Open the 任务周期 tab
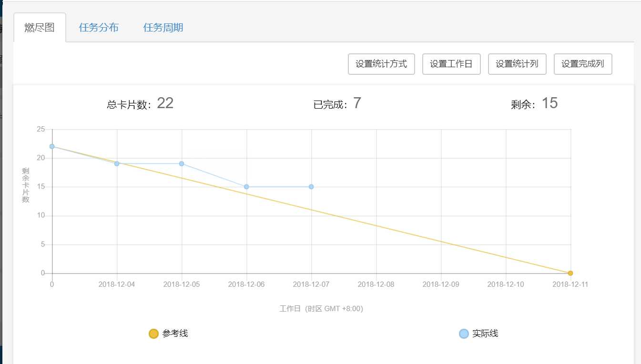Image resolution: width=641 pixels, height=364 pixels. [x=163, y=28]
